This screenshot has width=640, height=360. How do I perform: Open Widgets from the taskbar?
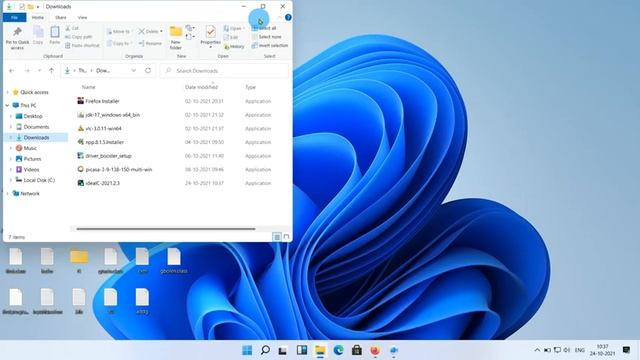302,350
